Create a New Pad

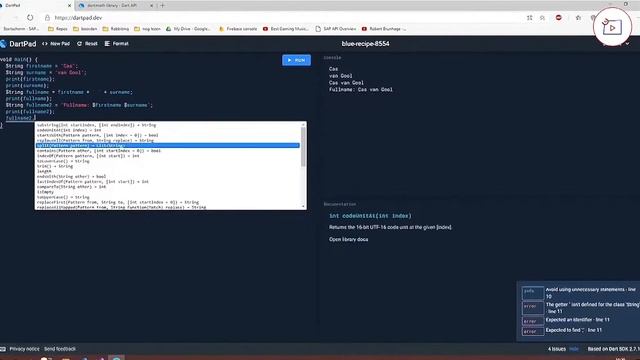(x=56, y=44)
